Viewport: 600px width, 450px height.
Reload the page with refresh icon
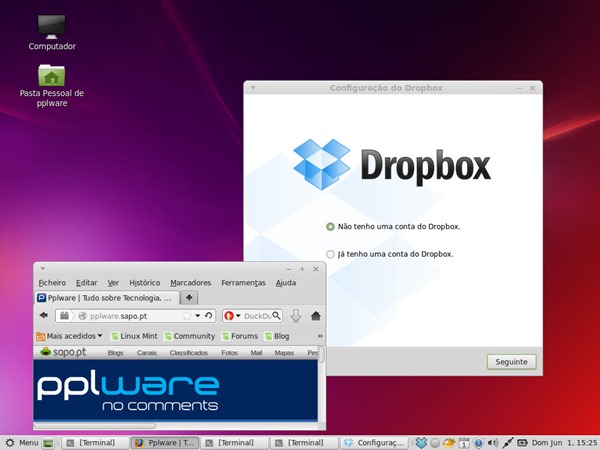pyautogui.click(x=209, y=316)
